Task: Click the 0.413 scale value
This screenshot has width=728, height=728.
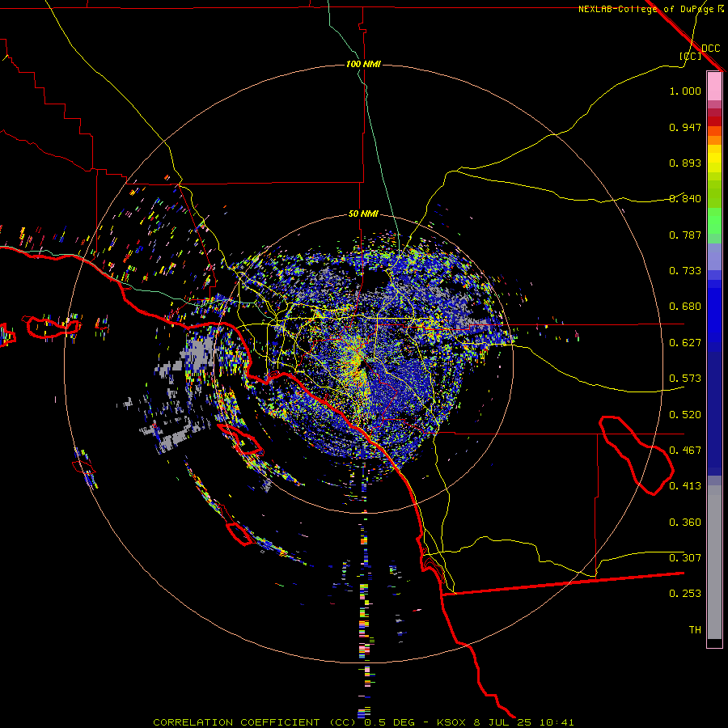Action: (x=685, y=486)
